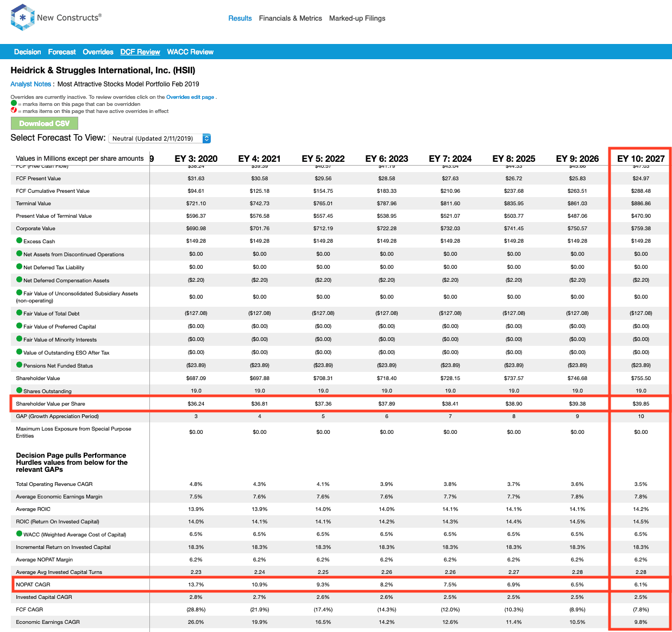The image size is (672, 632).
Task: Open the WACC Review tab
Action: click(190, 52)
